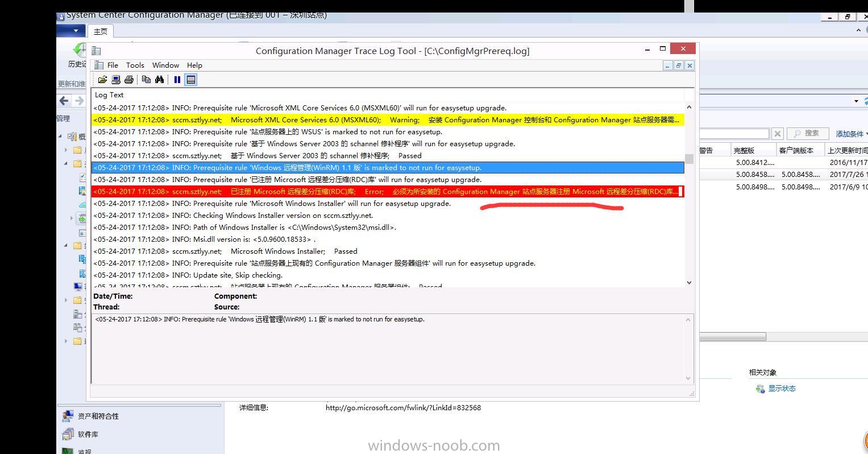Click inside the log detail text box

coord(388,348)
